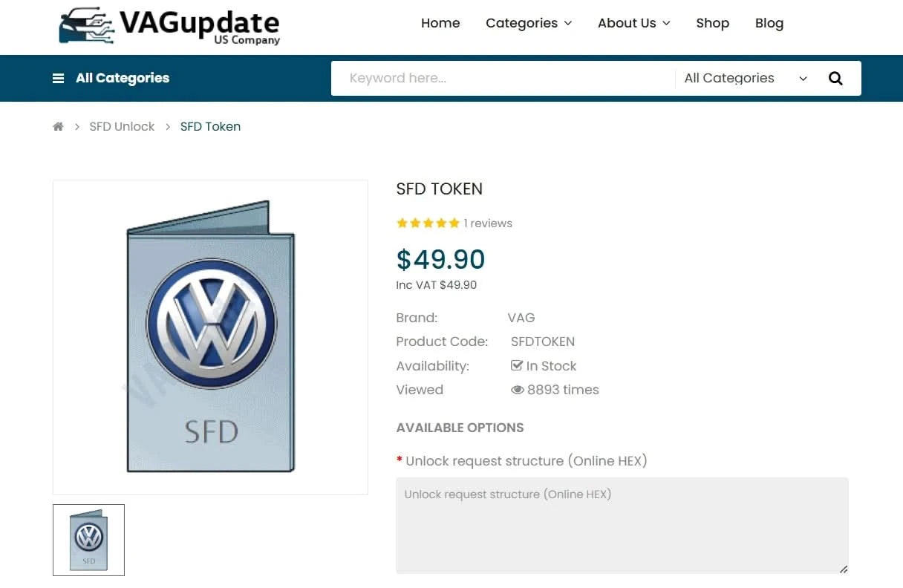Focus the Unlock request structure text area
903x588 pixels.
coord(622,526)
